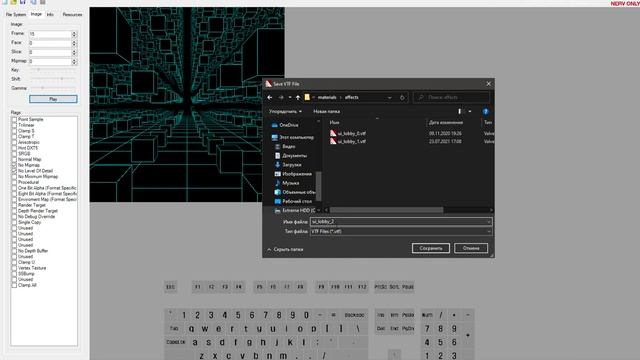Open file name history dropdown arrow
The height and width of the screenshot is (360, 640).
tap(489, 222)
